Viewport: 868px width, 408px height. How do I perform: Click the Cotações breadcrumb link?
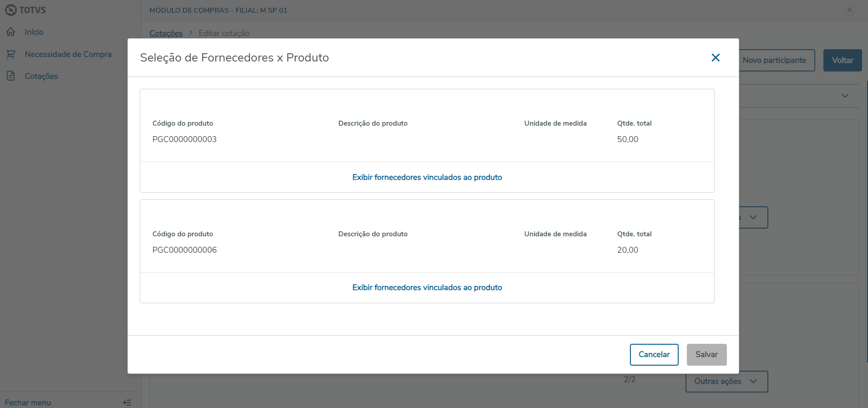click(166, 33)
